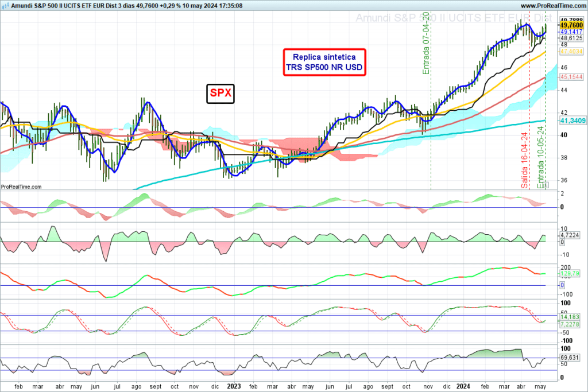
Task: Click the red 45,1544 moving average label
Action: pos(571,77)
